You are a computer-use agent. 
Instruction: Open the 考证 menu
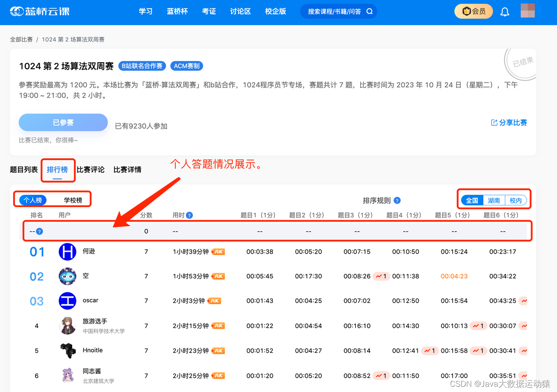[x=209, y=11]
